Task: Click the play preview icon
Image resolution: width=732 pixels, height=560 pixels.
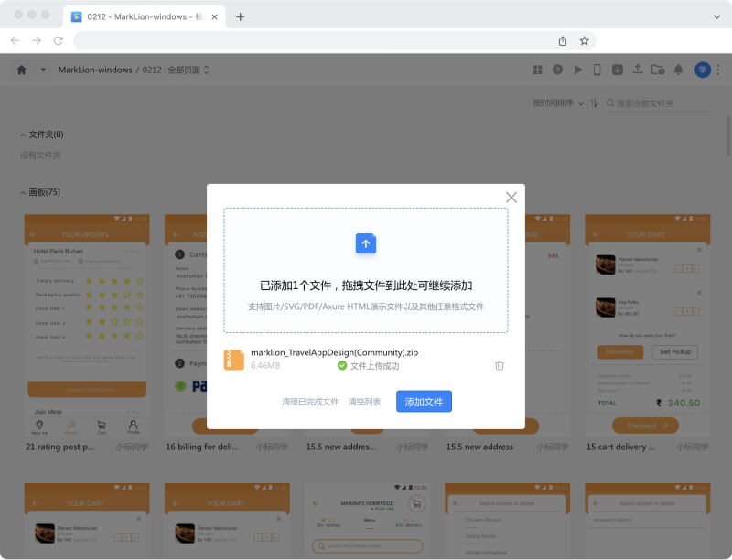Action: (x=577, y=70)
